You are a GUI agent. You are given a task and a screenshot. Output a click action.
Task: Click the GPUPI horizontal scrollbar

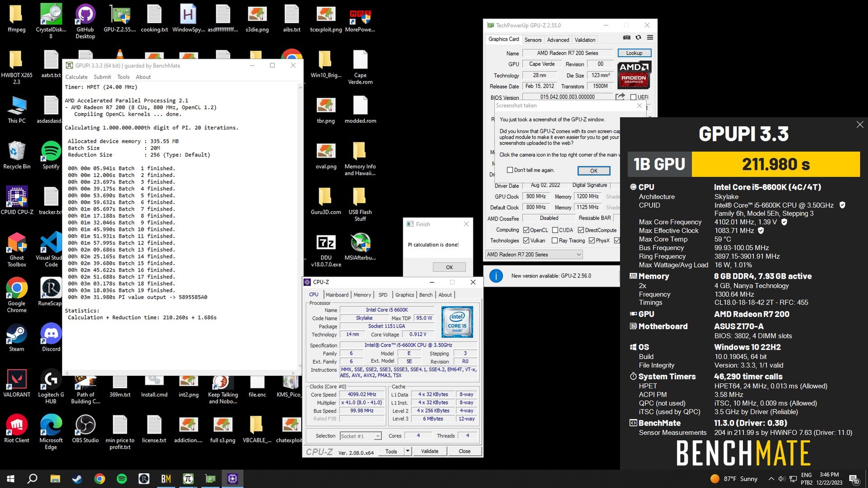(x=181, y=373)
